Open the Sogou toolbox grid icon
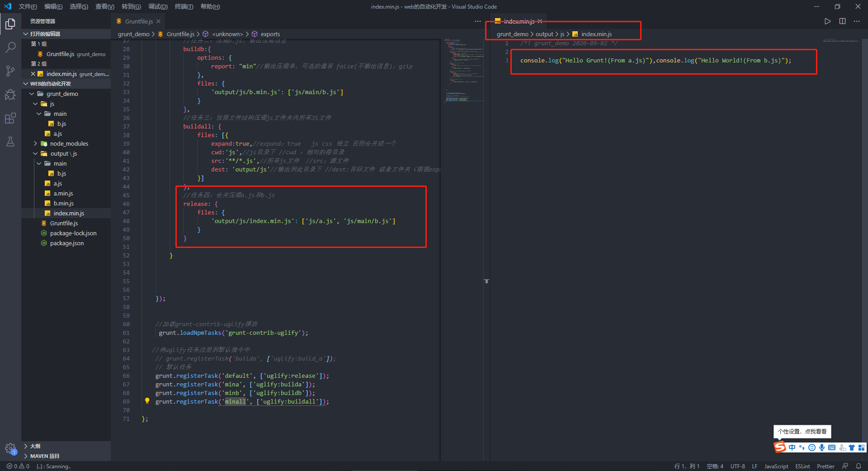Screen dimensions: 868x471 862,447
